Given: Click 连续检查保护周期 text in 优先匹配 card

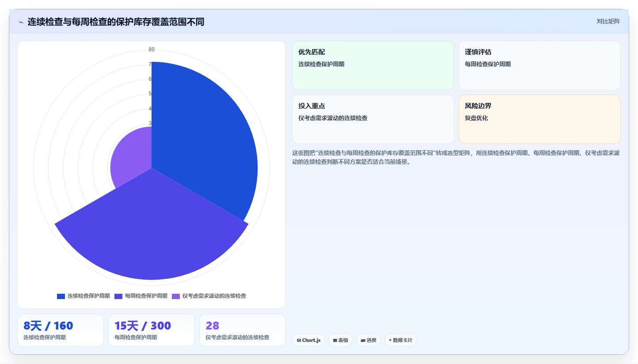Looking at the screenshot, I should coord(321,64).
